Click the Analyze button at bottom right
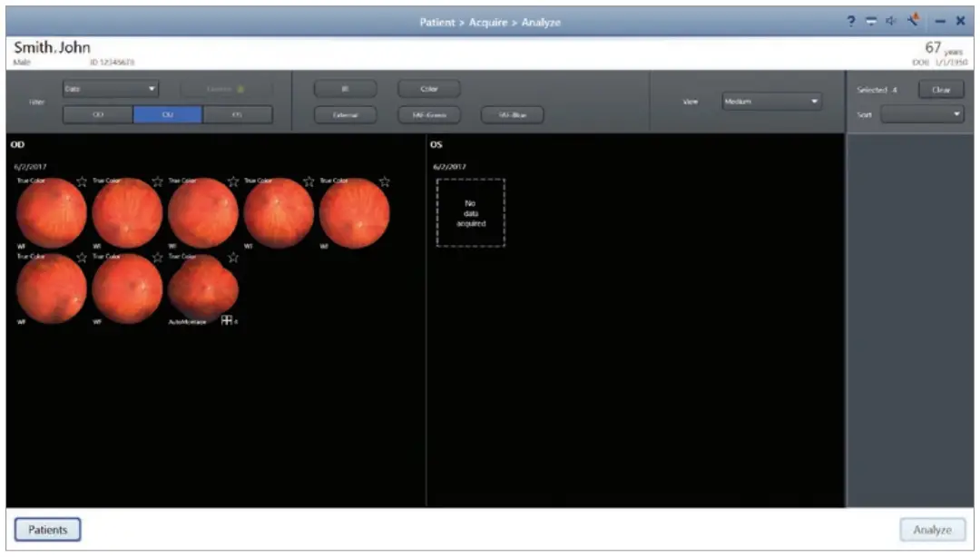 click(x=932, y=530)
